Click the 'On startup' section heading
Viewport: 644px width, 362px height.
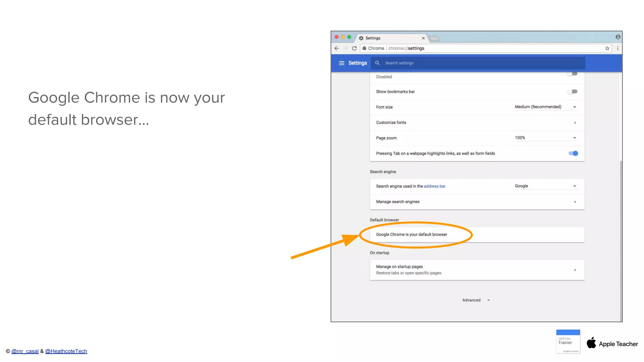379,253
